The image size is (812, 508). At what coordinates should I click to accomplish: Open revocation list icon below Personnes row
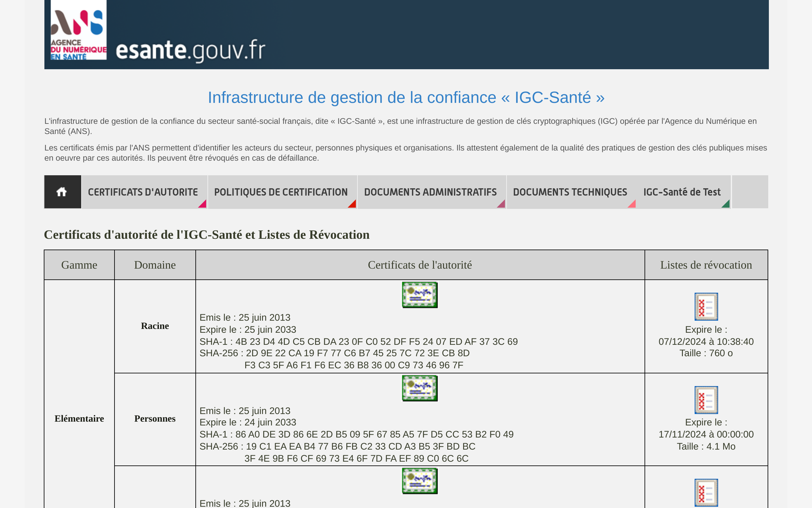click(x=706, y=492)
